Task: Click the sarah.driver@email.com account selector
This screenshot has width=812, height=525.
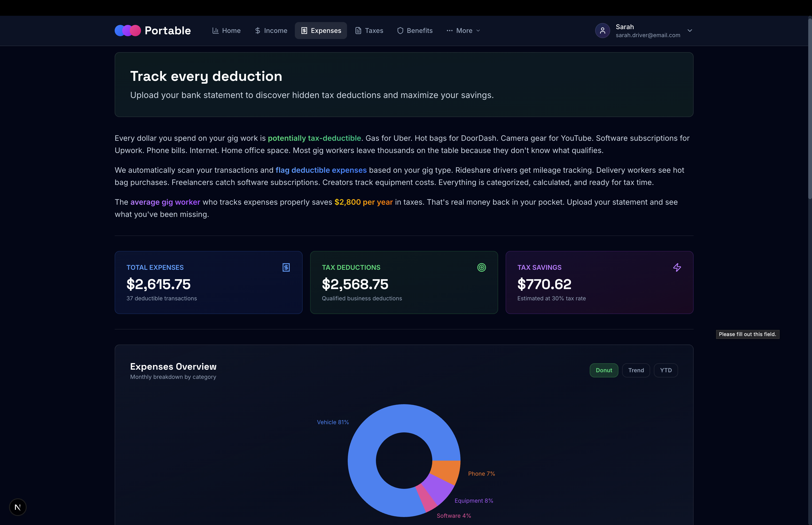Action: 648,35
